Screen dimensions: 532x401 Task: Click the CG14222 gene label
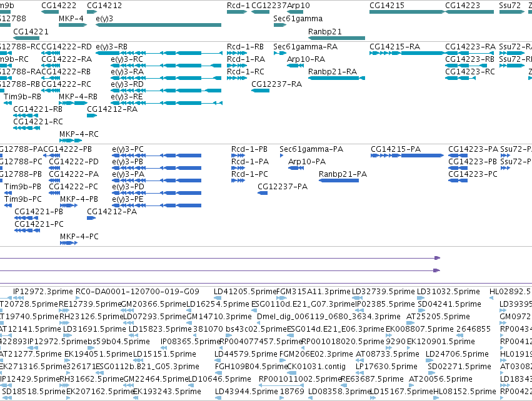pyautogui.click(x=59, y=6)
